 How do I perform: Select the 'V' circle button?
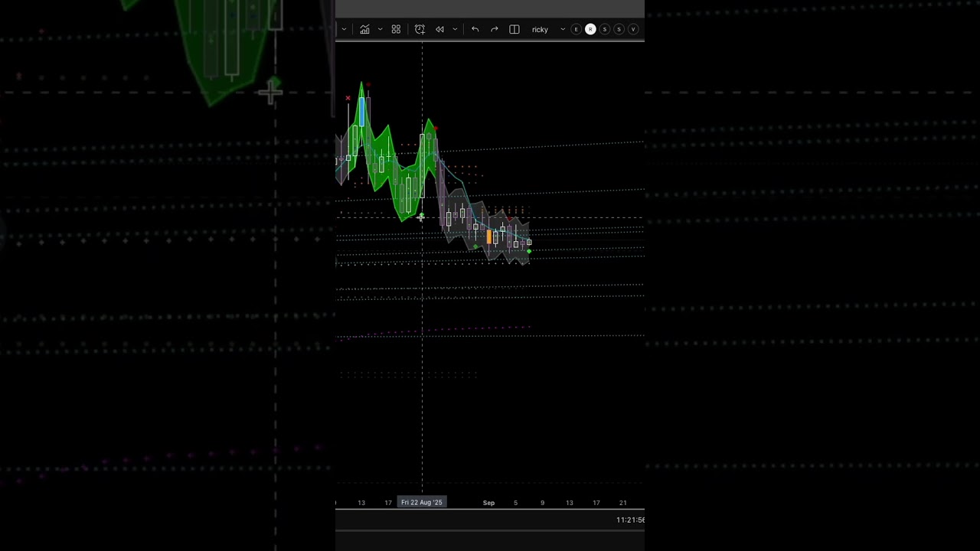tap(633, 29)
